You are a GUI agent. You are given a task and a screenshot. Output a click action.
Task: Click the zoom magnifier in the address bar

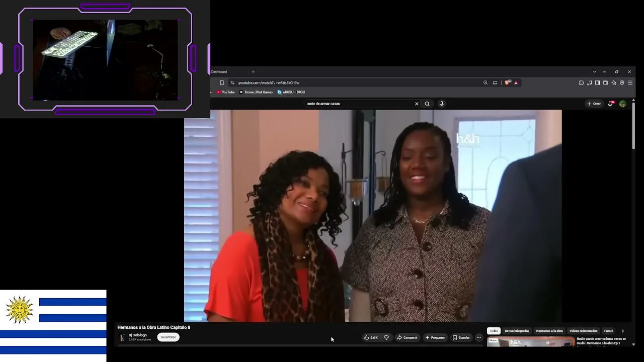pyautogui.click(x=486, y=82)
